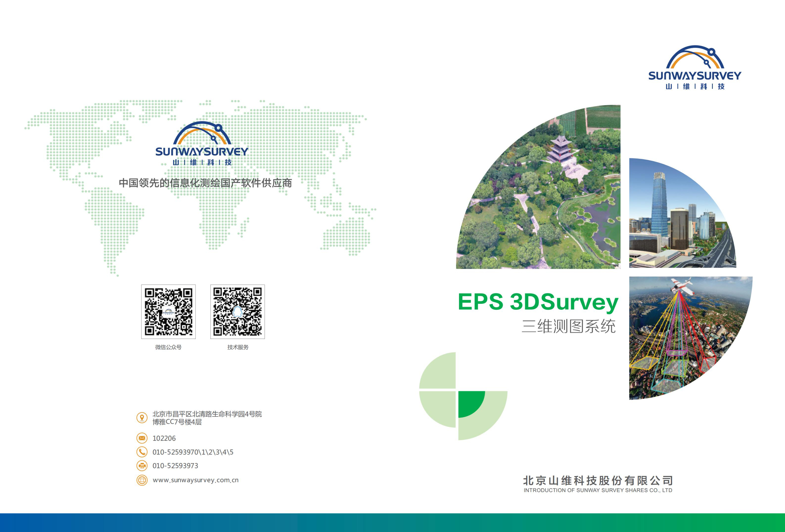Click the Sunway Survey logo on world map
The width and height of the screenshot is (785, 532).
[x=202, y=144]
